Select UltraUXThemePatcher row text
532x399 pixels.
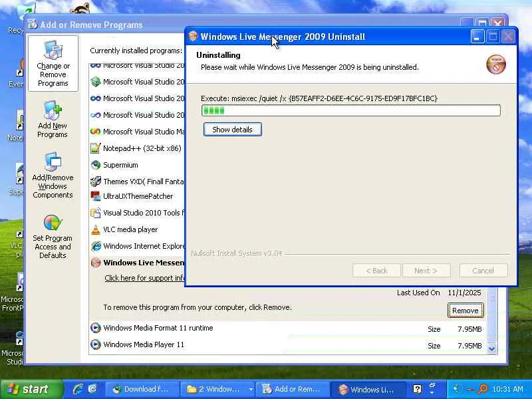click(x=138, y=196)
